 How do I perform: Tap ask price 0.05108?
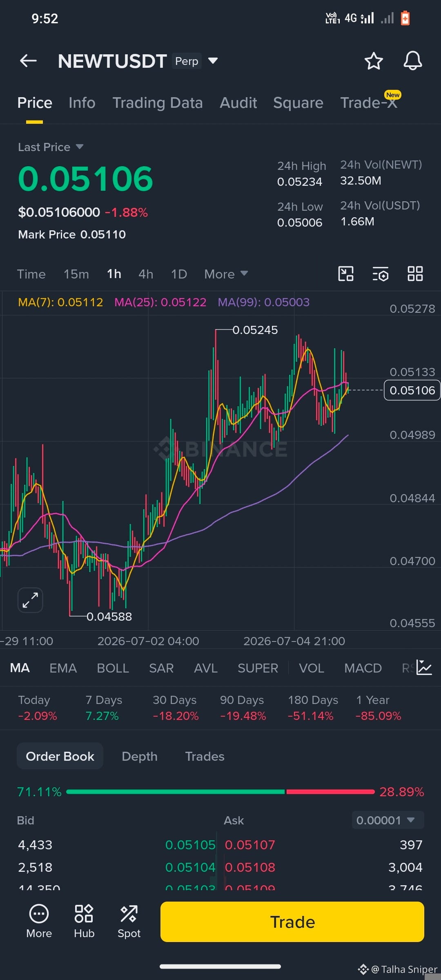click(x=250, y=867)
